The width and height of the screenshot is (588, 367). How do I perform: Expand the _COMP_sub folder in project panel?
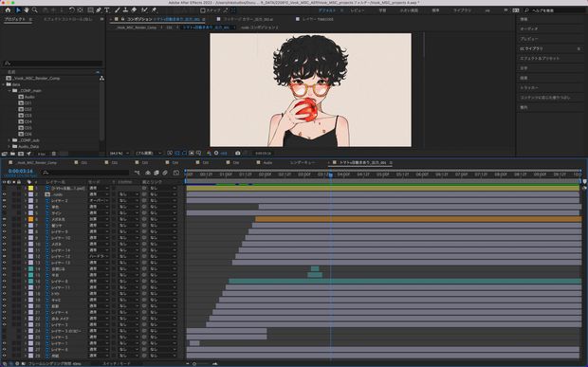(9, 140)
